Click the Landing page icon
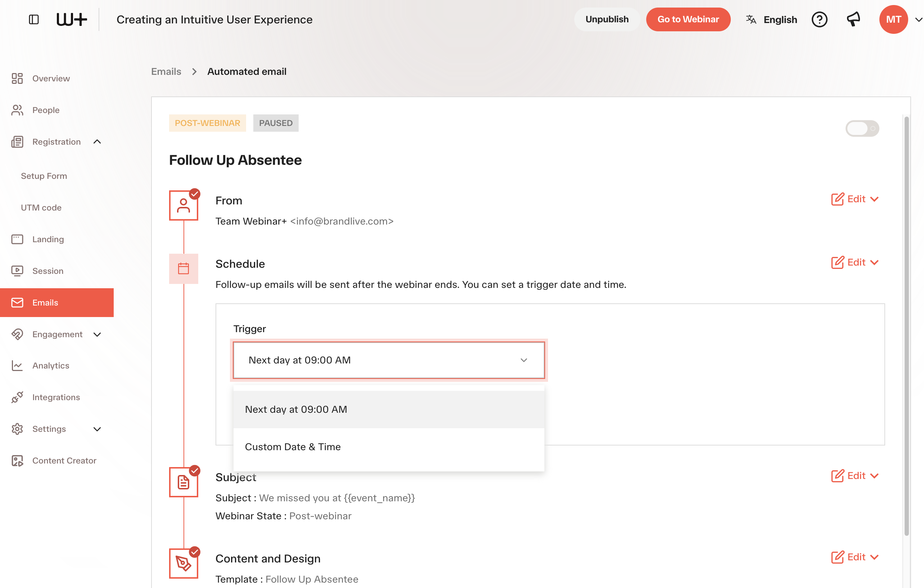 point(17,239)
